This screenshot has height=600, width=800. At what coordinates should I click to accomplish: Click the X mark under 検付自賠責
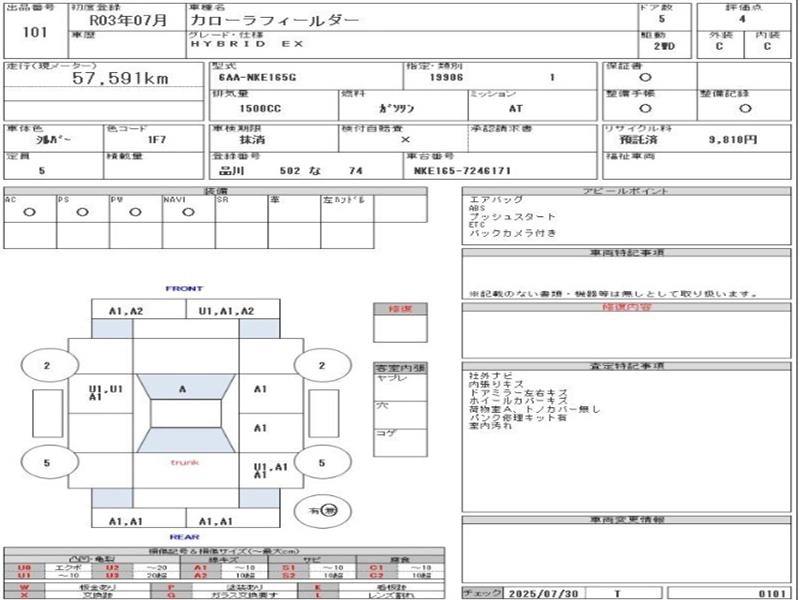coord(405,140)
